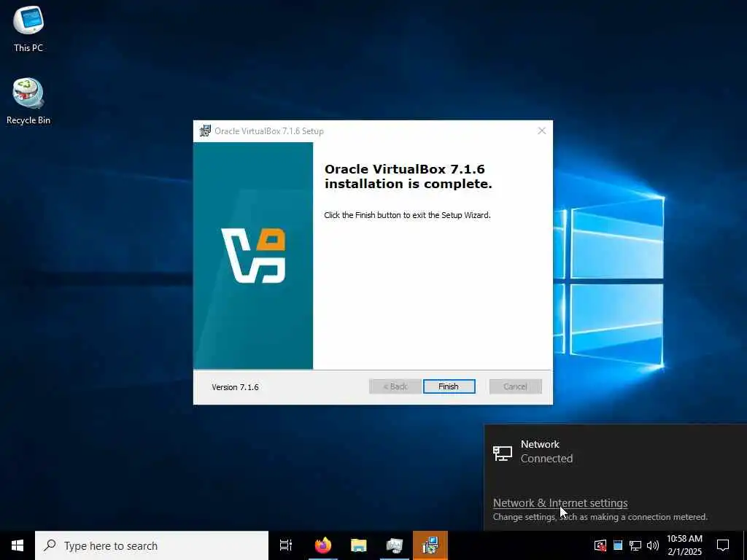Click the VirtualBox logo in the setup banner
The image size is (747, 560).
[253, 256]
